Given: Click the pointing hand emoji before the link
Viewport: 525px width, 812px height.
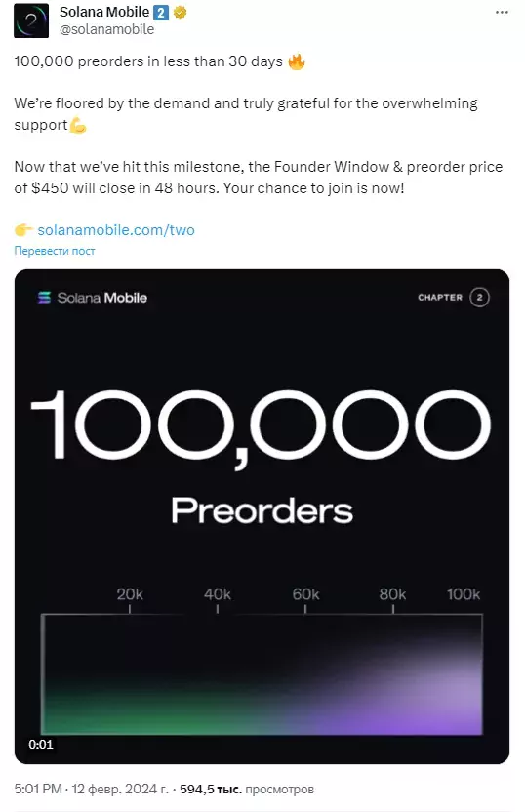Looking at the screenshot, I should tap(23, 229).
